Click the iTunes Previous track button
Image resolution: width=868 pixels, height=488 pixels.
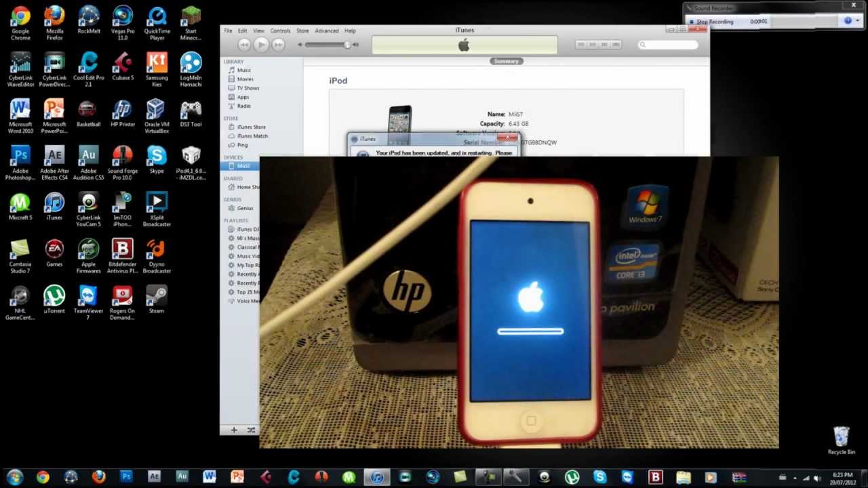pos(244,45)
